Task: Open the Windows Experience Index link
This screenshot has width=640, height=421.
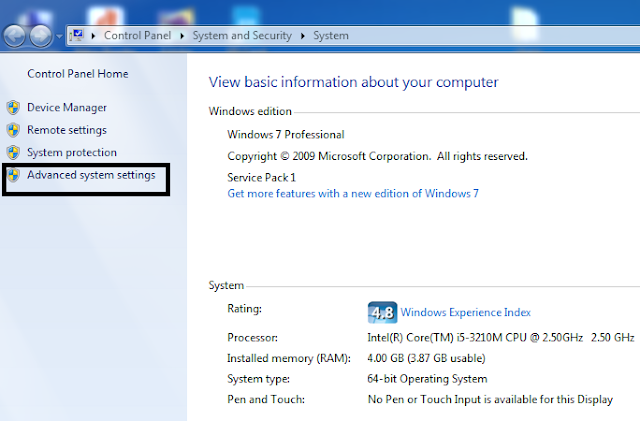Action: (x=466, y=312)
